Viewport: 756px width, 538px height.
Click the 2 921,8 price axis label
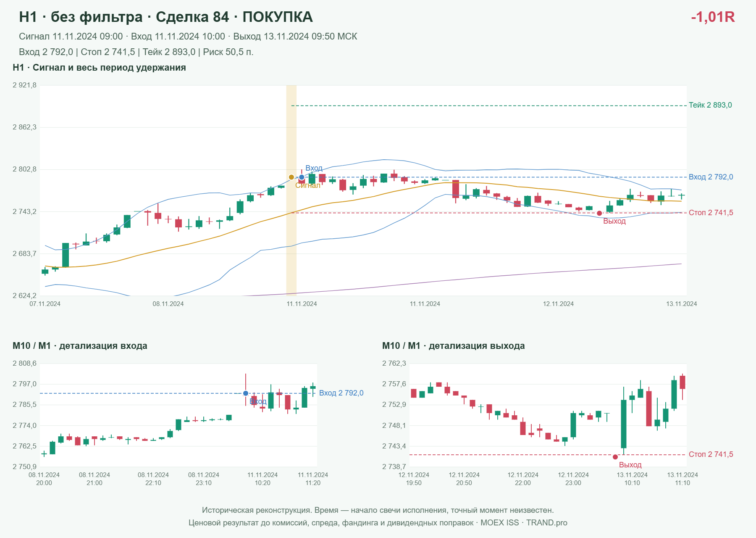coord(25,85)
